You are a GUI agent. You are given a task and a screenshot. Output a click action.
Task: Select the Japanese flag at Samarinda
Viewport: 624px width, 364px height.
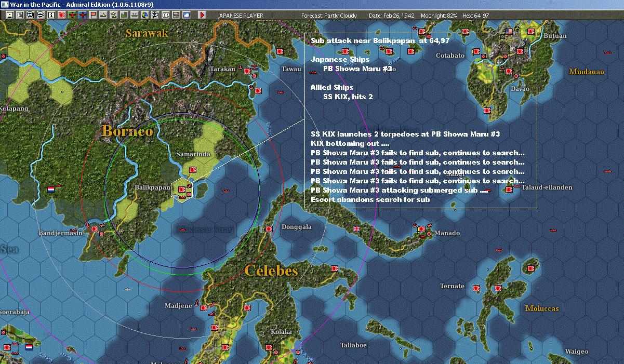coord(192,169)
